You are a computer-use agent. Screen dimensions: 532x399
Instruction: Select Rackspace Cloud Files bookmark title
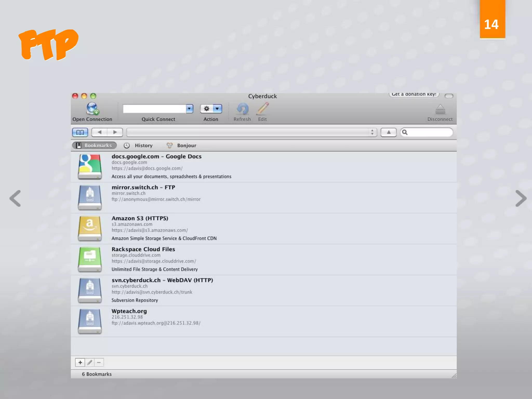tap(143, 249)
